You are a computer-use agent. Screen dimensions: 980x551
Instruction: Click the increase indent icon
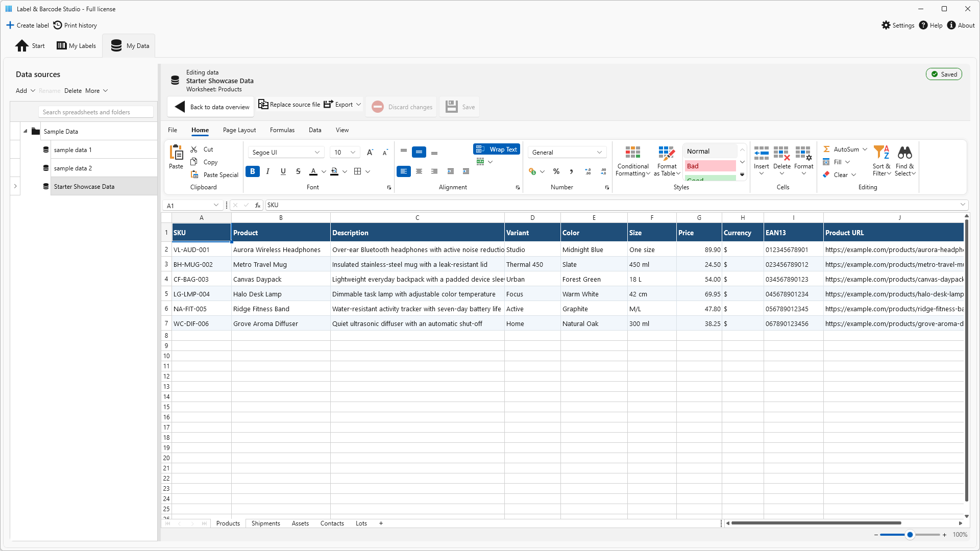click(x=466, y=171)
